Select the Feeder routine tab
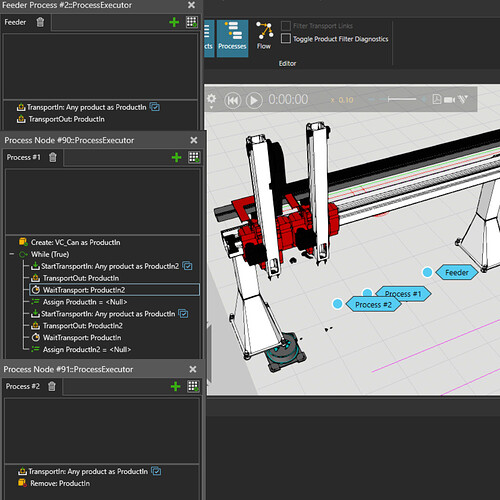 [15, 22]
